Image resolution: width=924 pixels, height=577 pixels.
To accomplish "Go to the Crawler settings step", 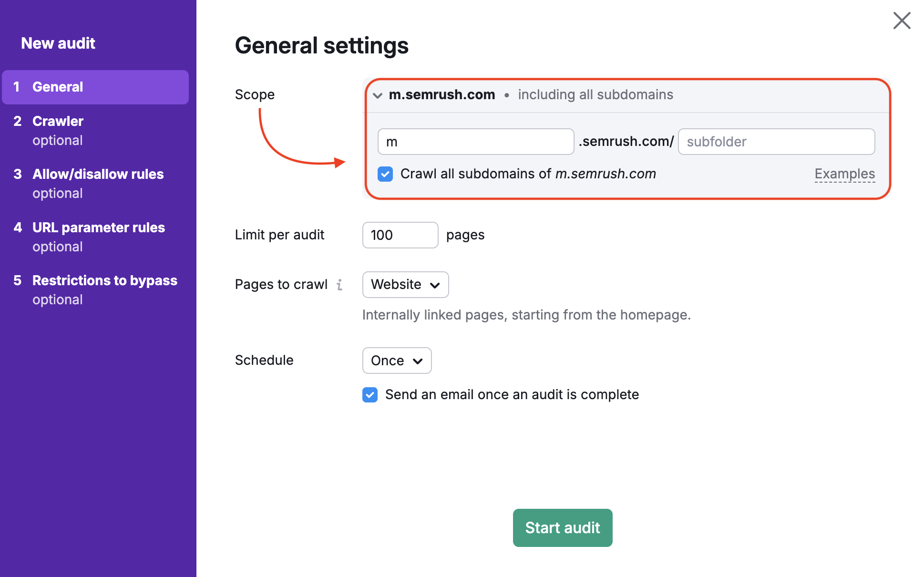I will click(58, 121).
